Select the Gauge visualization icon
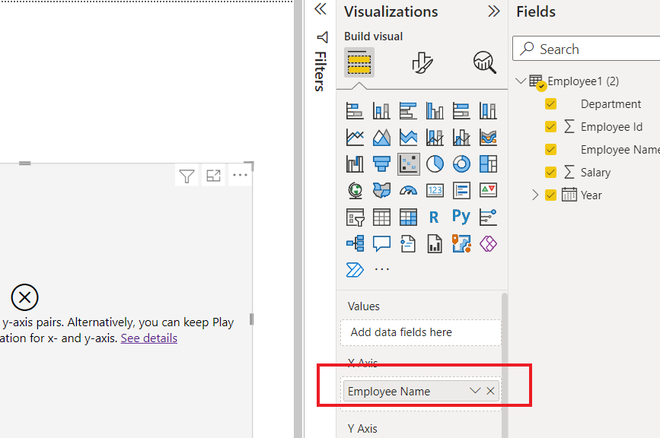 tap(408, 191)
